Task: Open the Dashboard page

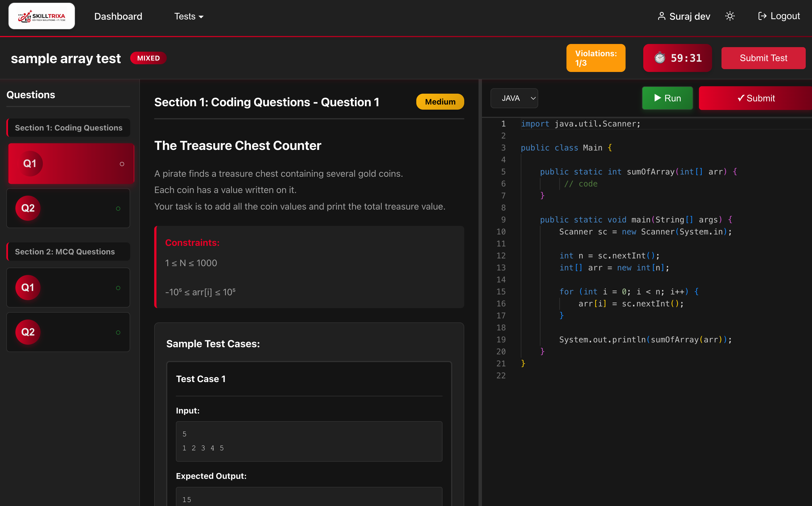Action: pos(118,16)
